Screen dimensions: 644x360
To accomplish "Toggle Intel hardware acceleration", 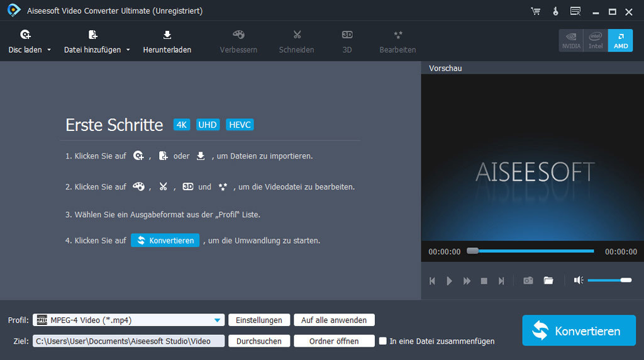I will pos(596,40).
